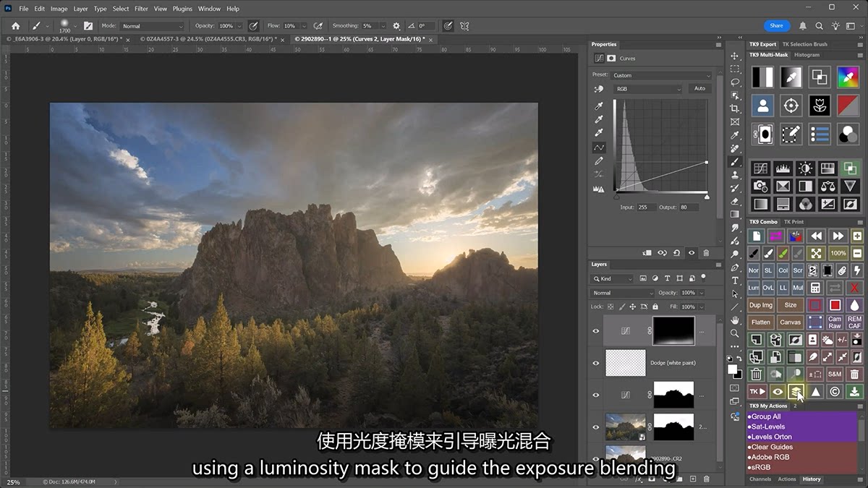Viewport: 868px width, 488px height.
Task: Open the layer Kind filter dropdown
Action: coord(613,278)
